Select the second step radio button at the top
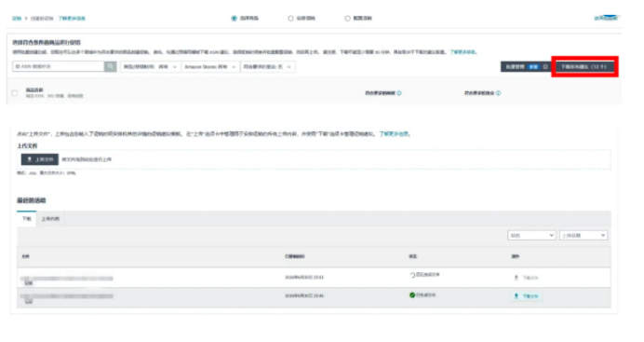 pos(290,18)
